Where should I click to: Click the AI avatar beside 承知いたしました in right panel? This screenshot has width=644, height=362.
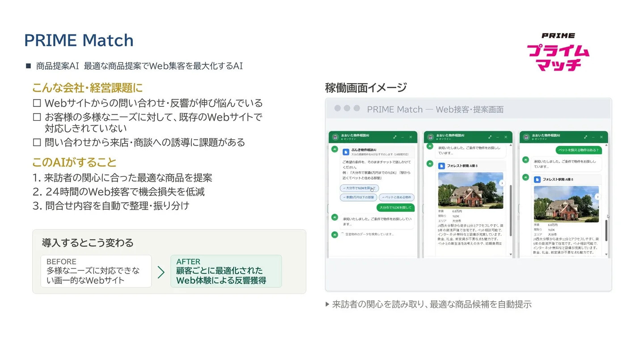525,160
